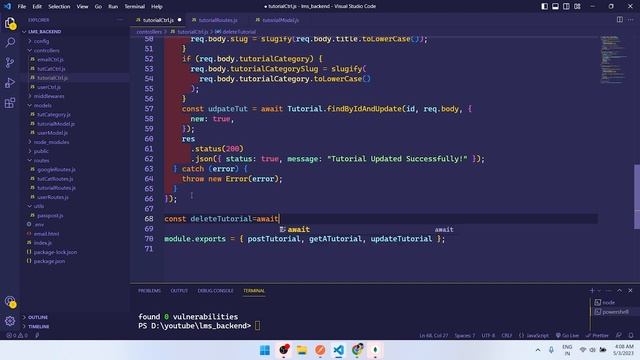
Task: Open the Source Control view
Action: (10, 62)
